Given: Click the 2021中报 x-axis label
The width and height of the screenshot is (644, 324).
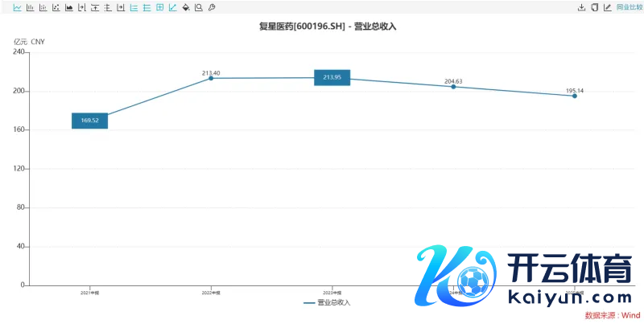Looking at the screenshot, I should pos(90,293).
